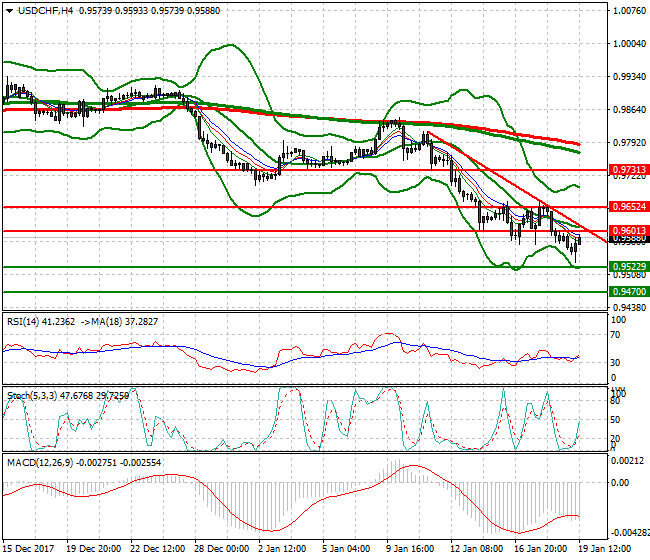Select the 0.94700 green support level label
The width and height of the screenshot is (650, 560).
[629, 291]
